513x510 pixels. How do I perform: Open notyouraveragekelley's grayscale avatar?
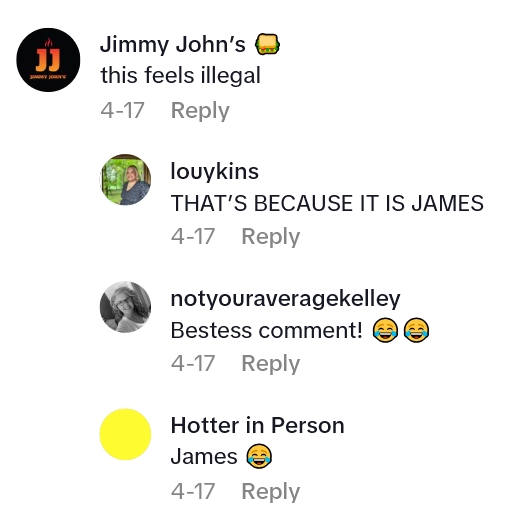[125, 307]
